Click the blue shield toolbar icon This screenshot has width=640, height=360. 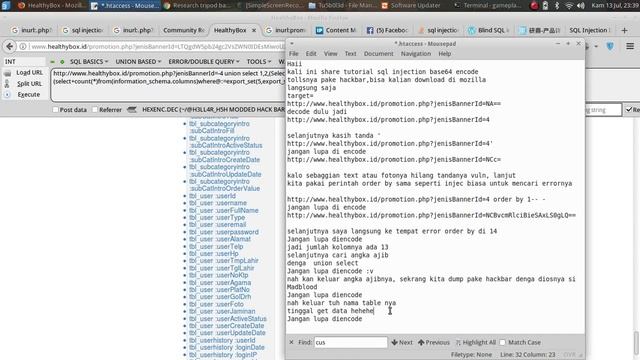point(610,46)
